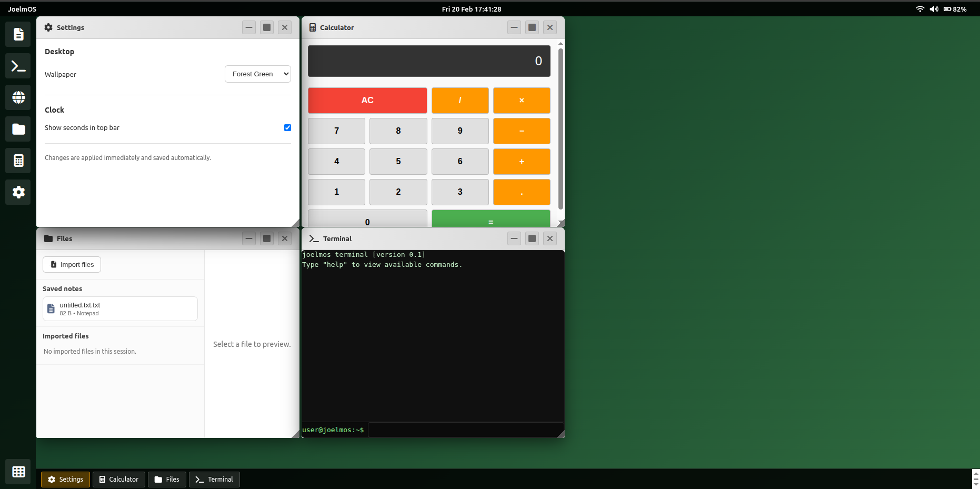Open Files folder icon in the dock
This screenshot has height=489, width=980.
tap(18, 129)
